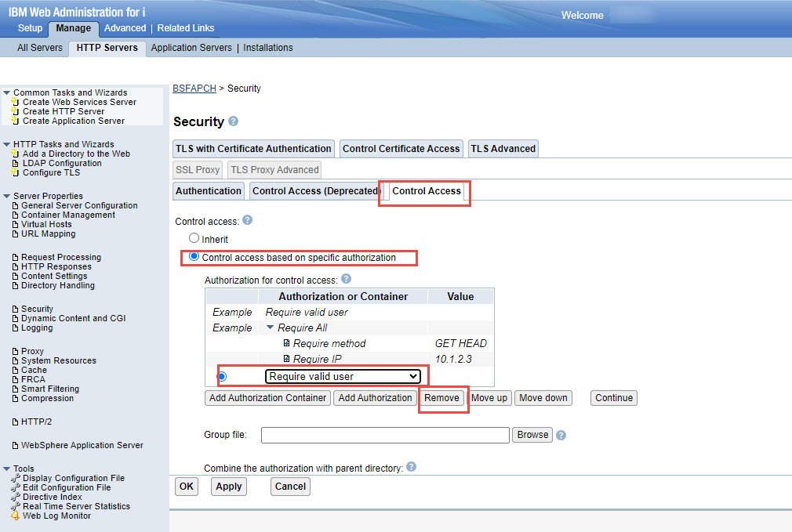This screenshot has height=532, width=792.
Task: Click the Create Web Services Server wizard icon
Action: pyautogui.click(x=15, y=101)
